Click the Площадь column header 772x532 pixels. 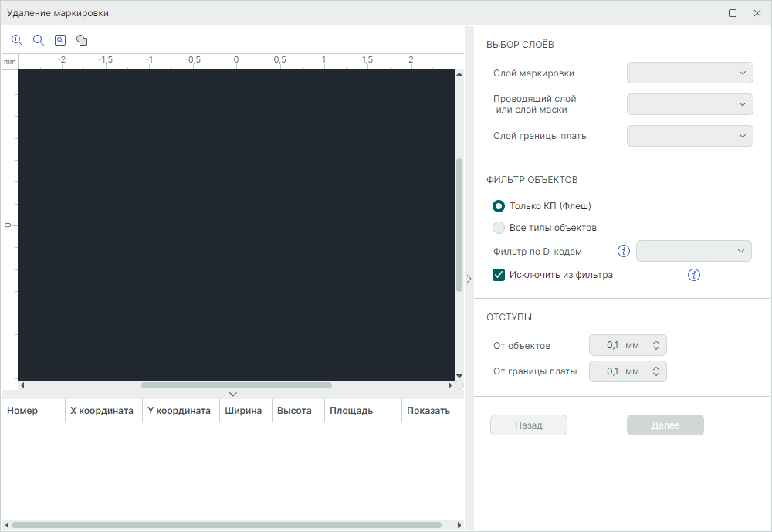pos(351,411)
